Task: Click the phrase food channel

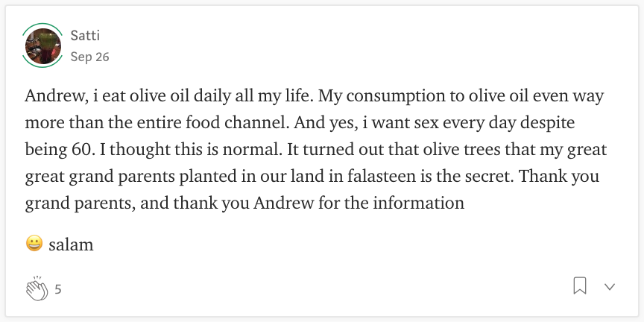Action: point(244,123)
